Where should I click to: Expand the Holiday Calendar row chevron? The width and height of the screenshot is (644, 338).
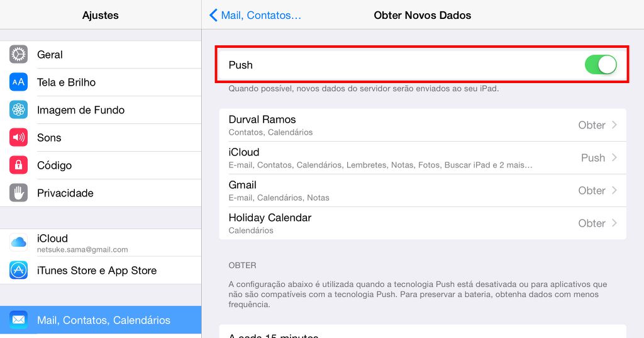(x=614, y=223)
